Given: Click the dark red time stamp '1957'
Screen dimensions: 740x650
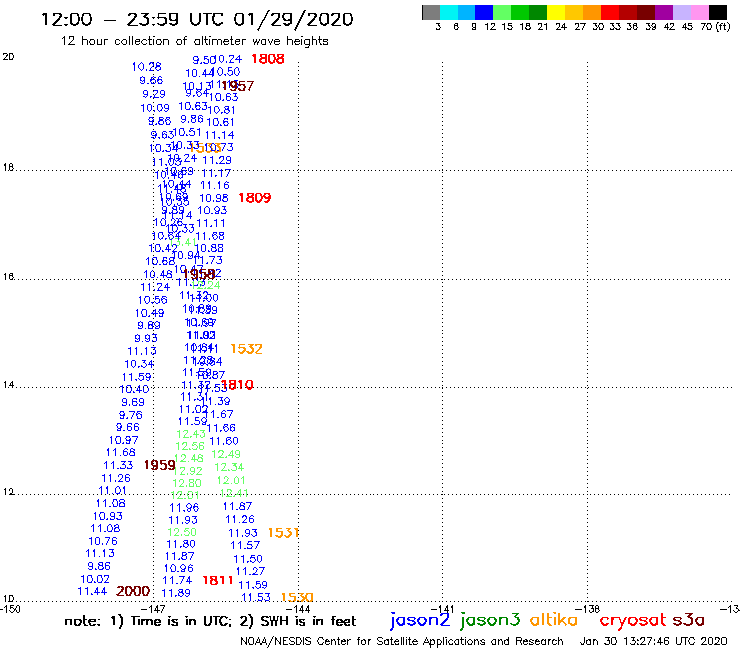Looking at the screenshot, I should 238,86.
